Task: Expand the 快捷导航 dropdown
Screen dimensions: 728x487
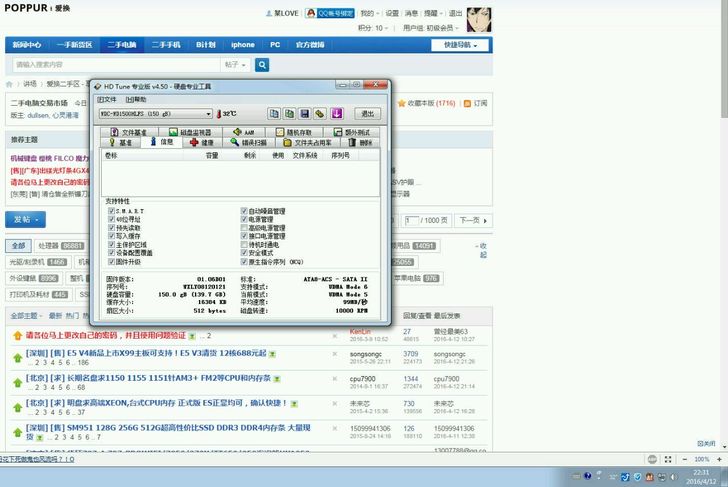Action: click(460, 45)
